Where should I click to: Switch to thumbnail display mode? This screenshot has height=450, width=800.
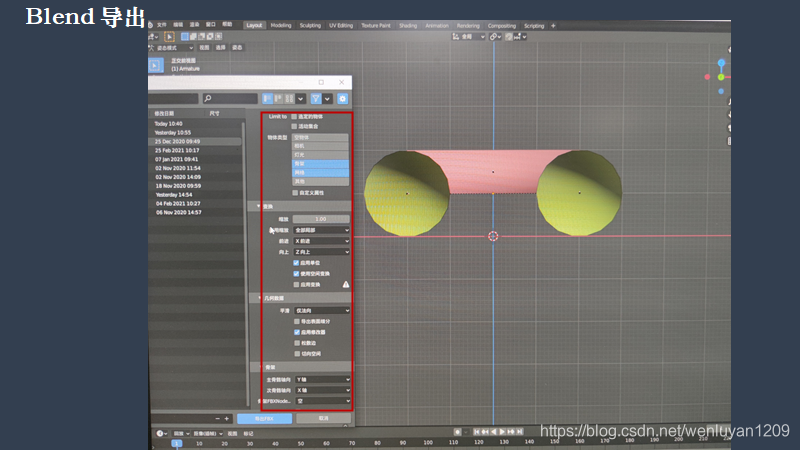tap(289, 98)
